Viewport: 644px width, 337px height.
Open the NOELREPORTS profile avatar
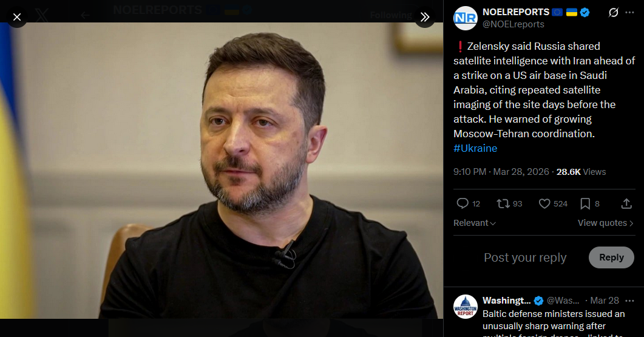tap(466, 18)
